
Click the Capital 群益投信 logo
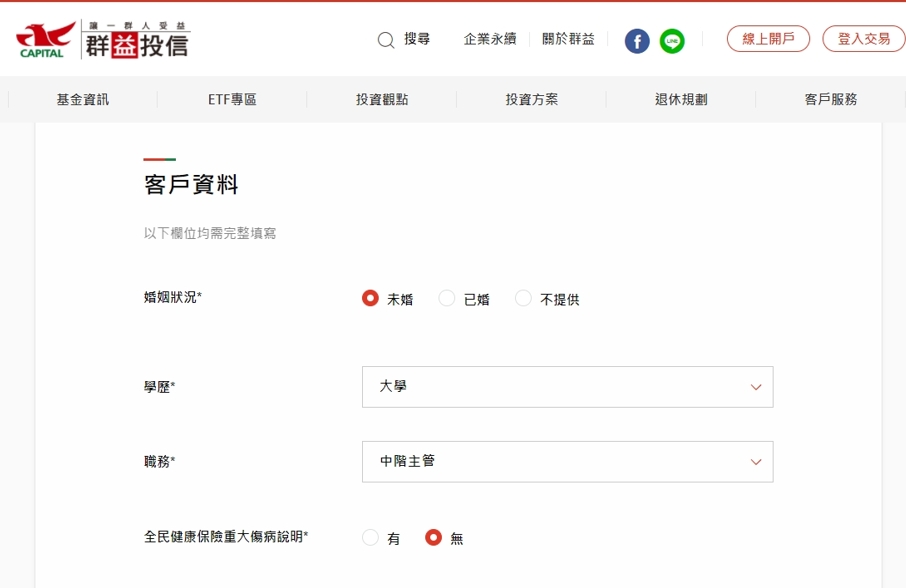pos(102,39)
